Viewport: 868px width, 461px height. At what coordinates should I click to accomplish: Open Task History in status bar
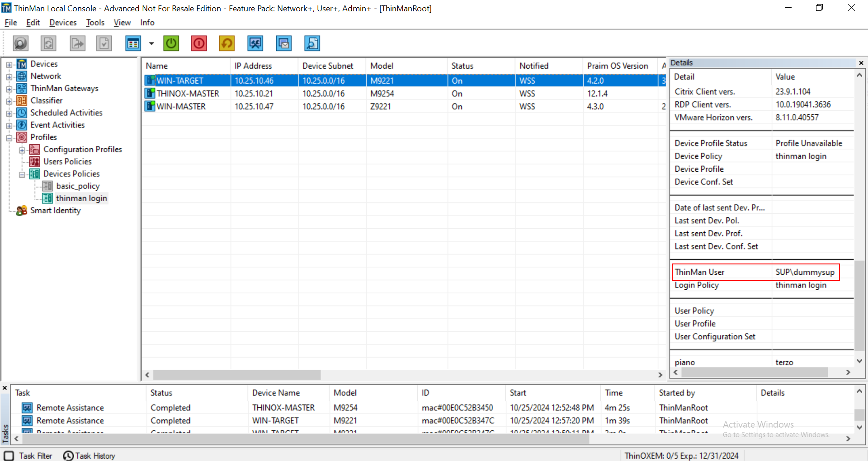(90, 456)
